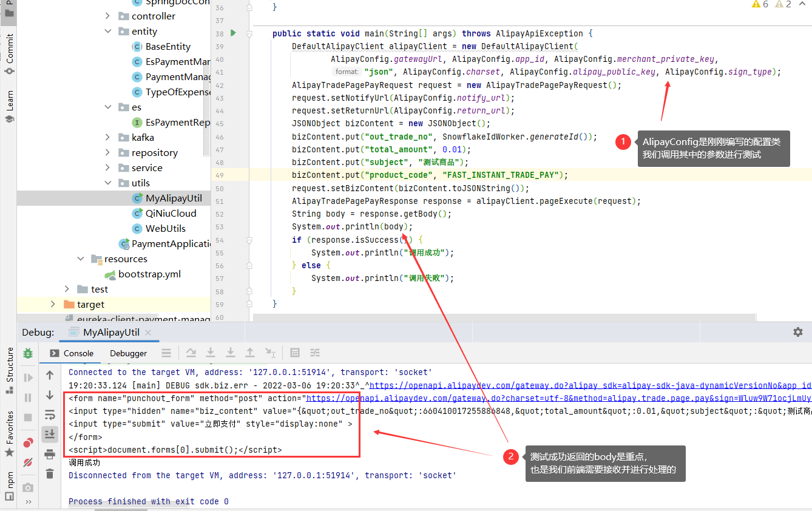Toggle Mute Breakpoints in debug panel
This screenshot has width=812, height=511.
[x=28, y=462]
